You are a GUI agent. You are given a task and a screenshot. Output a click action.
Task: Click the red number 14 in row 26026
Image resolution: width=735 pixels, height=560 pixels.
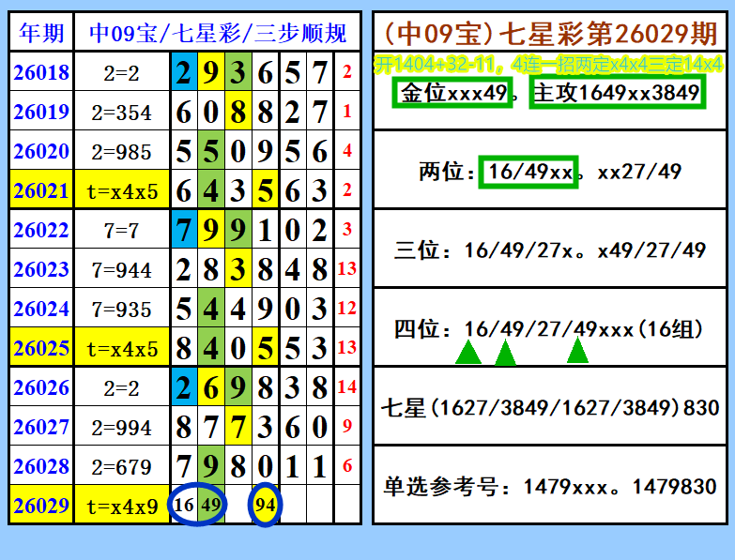[x=346, y=387]
